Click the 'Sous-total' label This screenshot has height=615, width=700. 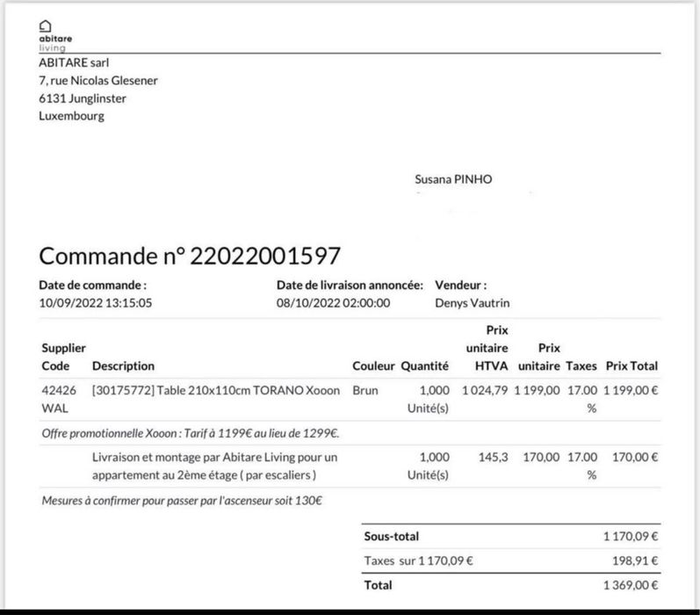click(x=392, y=536)
